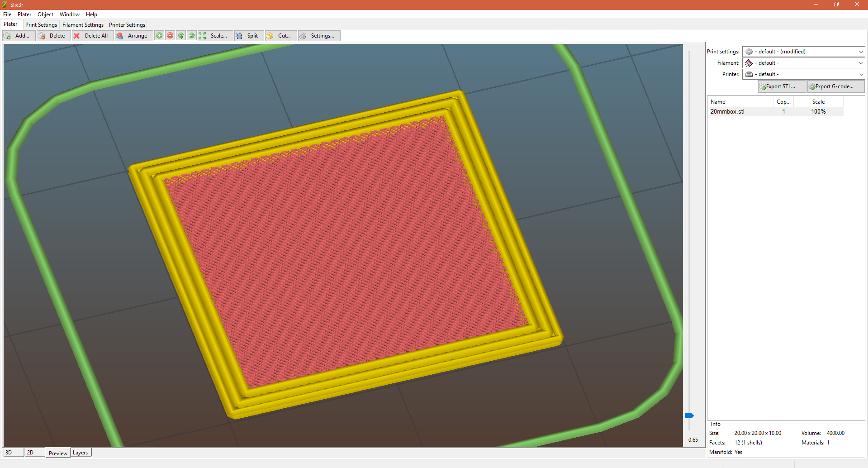Viewport: 868px width, 468px height.
Task: Click Delete All red X button
Action: (x=93, y=36)
